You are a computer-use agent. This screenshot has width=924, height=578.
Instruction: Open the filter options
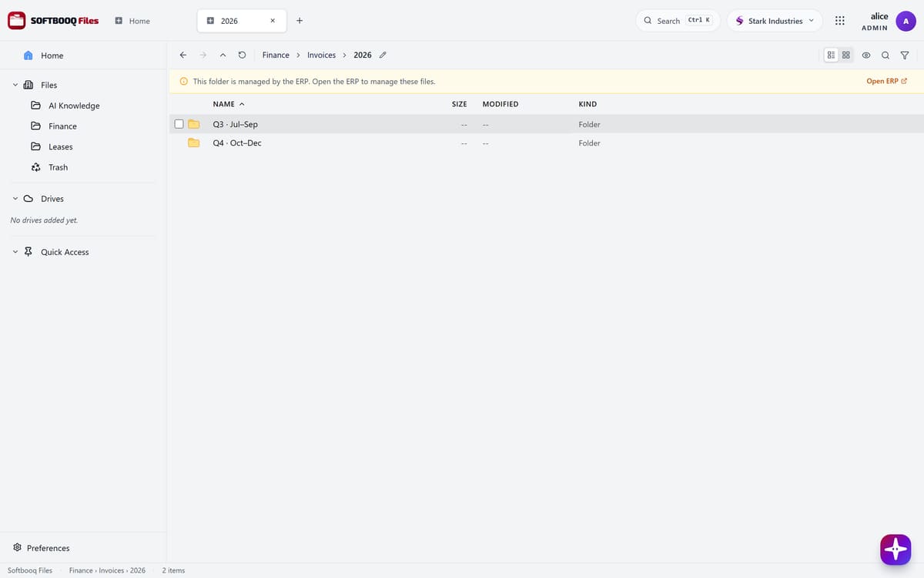905,55
